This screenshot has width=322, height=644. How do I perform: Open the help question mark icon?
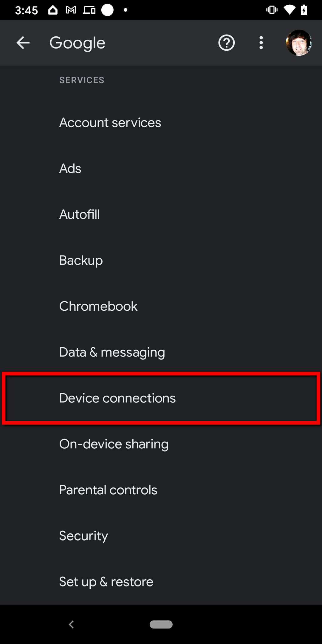(x=227, y=43)
